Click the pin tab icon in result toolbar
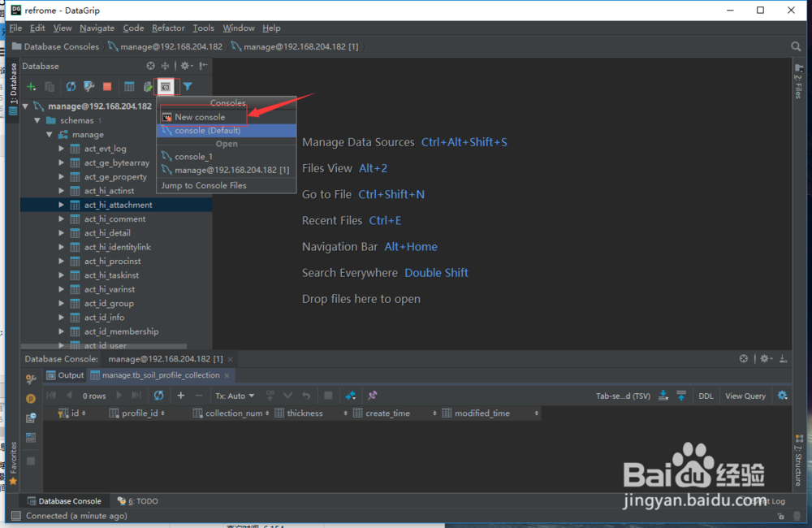This screenshot has width=812, height=528. pos(373,396)
